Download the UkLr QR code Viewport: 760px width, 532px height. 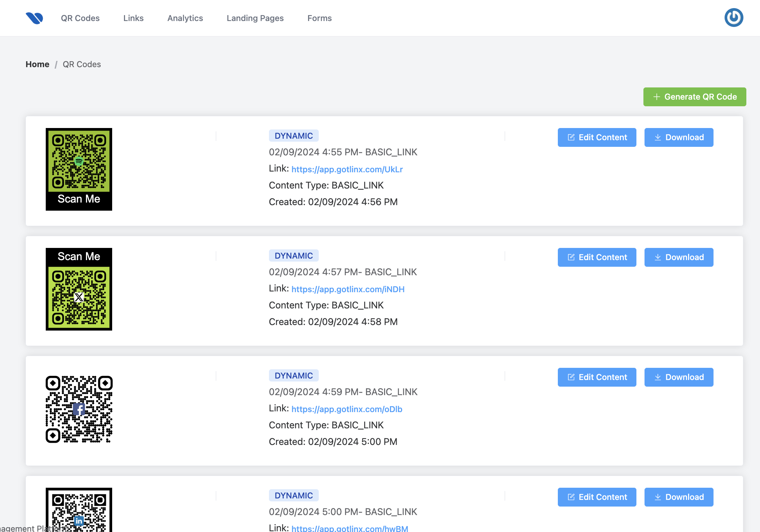(x=679, y=137)
